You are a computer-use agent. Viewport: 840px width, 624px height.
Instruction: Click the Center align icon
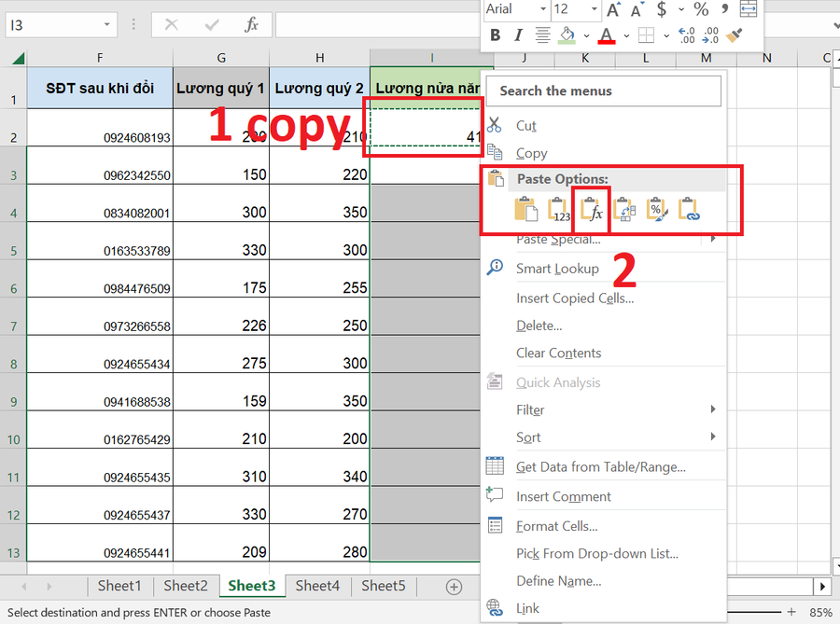(x=542, y=35)
